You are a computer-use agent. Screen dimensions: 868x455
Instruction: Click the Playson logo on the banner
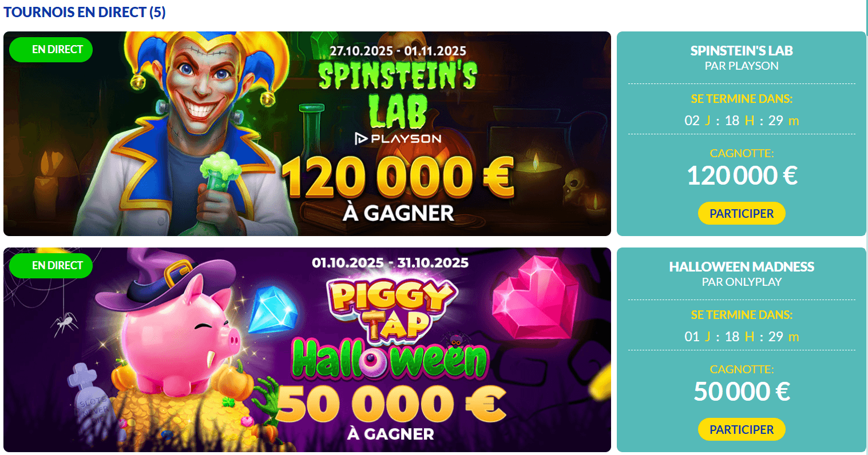(x=398, y=138)
